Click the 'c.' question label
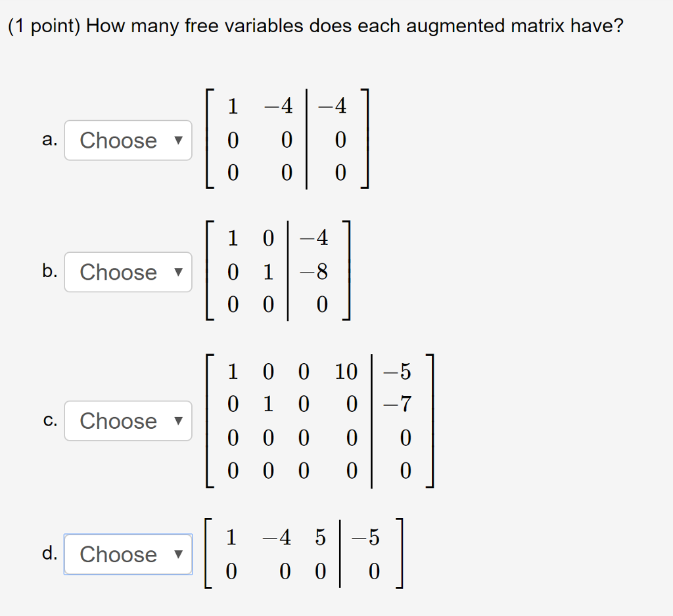Viewport: 673px width, 616px height. pyautogui.click(x=50, y=420)
